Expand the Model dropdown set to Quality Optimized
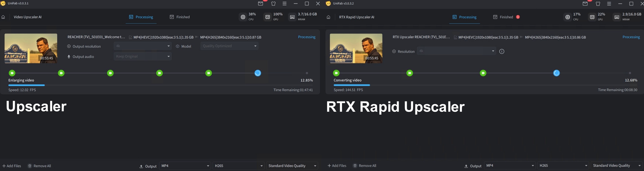 [x=229, y=46]
